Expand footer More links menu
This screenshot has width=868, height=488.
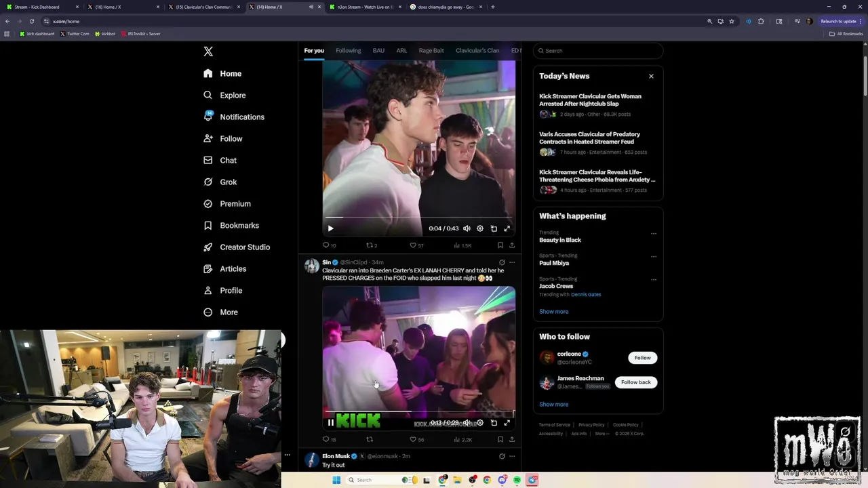click(x=601, y=434)
